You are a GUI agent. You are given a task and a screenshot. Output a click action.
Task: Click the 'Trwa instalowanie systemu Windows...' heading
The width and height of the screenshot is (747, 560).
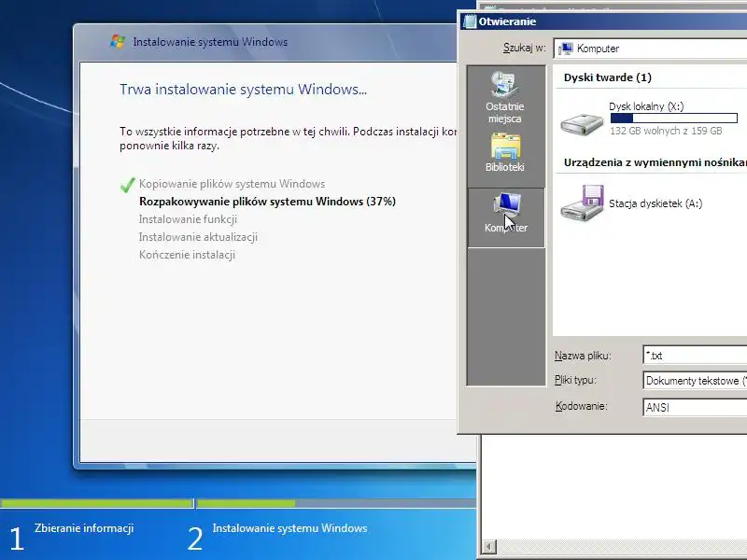pos(243,90)
